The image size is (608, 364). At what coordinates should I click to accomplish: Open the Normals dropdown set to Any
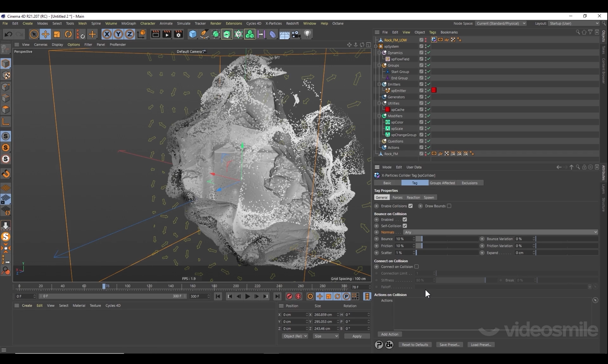pyautogui.click(x=500, y=232)
